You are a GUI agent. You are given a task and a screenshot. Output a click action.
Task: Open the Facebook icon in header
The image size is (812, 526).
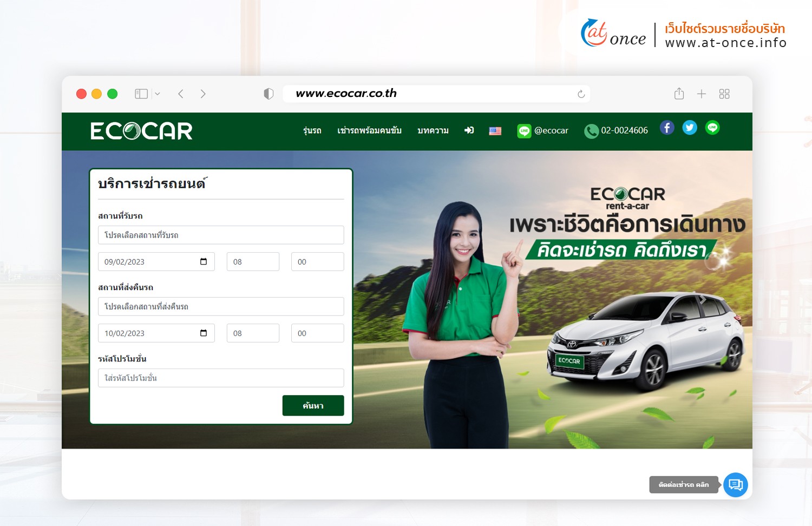coord(667,128)
